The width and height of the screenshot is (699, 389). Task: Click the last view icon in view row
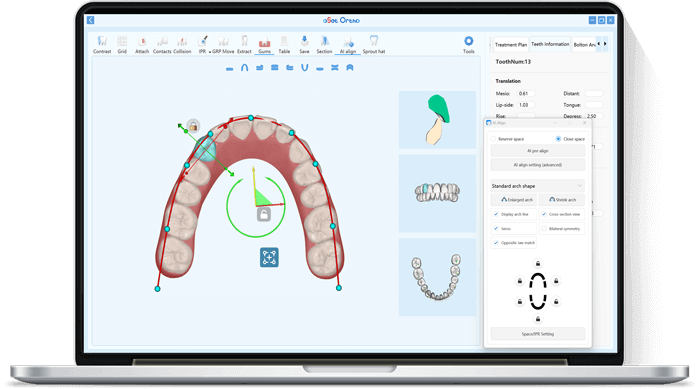pos(350,68)
